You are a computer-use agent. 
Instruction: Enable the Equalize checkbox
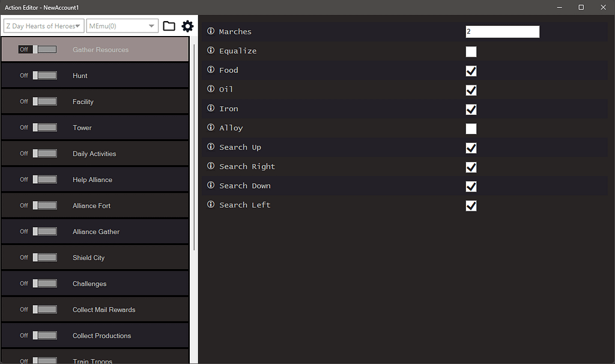471,52
